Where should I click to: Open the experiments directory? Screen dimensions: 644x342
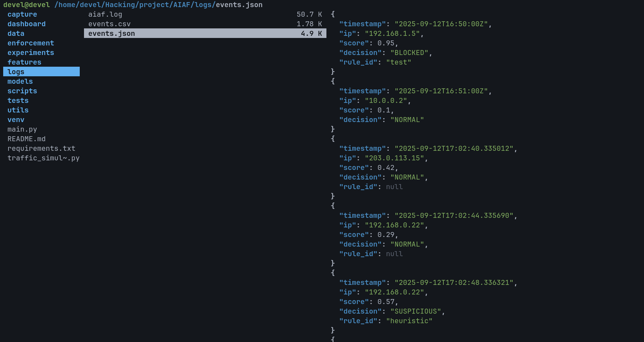click(31, 53)
